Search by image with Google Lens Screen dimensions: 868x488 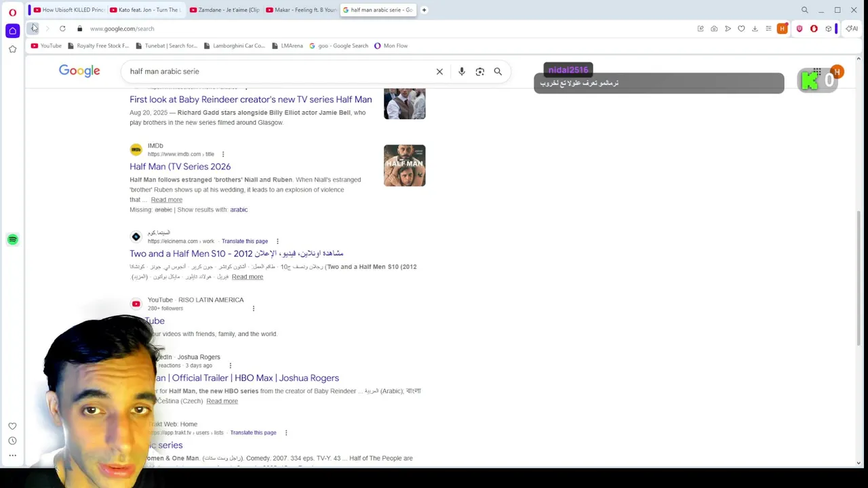point(479,71)
